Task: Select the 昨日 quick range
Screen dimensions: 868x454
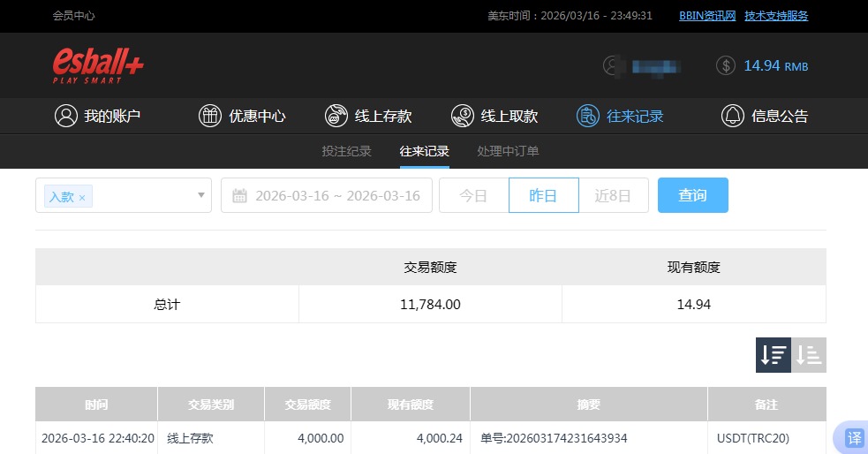Action: click(544, 195)
